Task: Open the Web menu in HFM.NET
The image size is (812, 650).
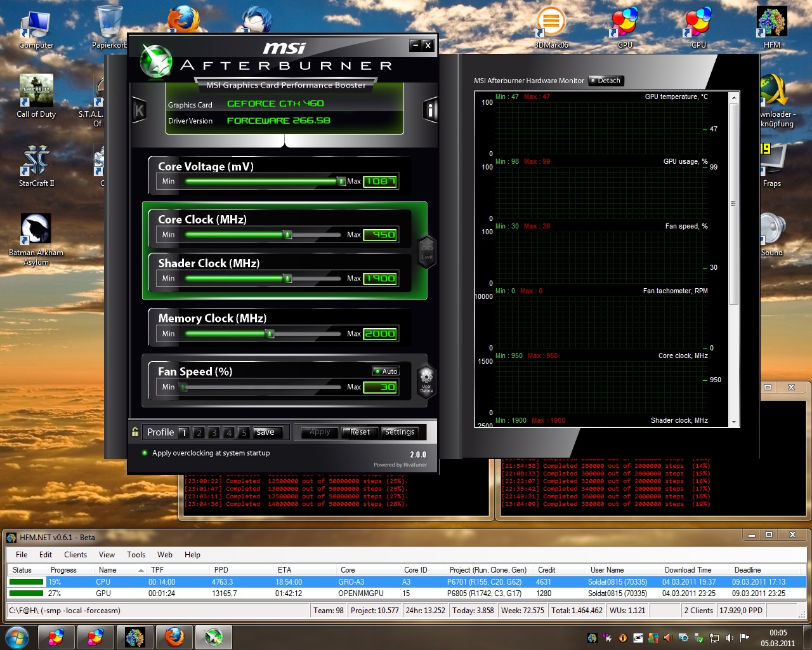Action: tap(165, 555)
